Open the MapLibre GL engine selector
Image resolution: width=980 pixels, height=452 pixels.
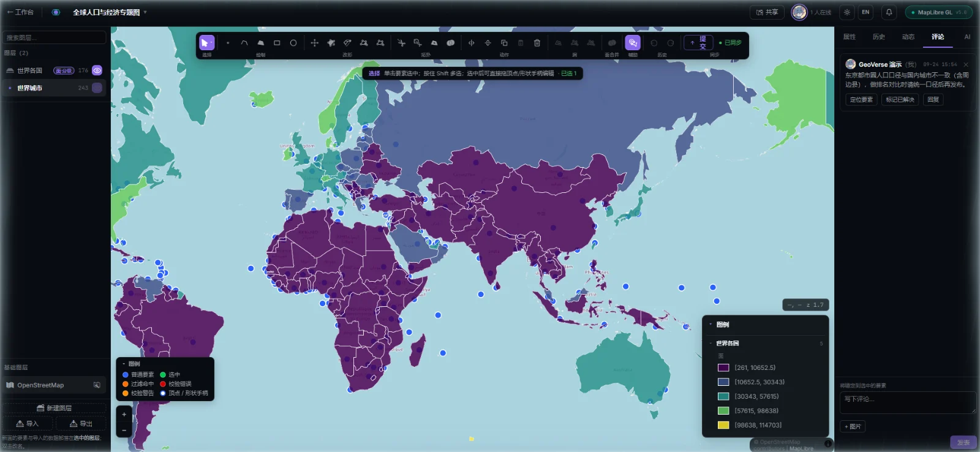pos(938,12)
